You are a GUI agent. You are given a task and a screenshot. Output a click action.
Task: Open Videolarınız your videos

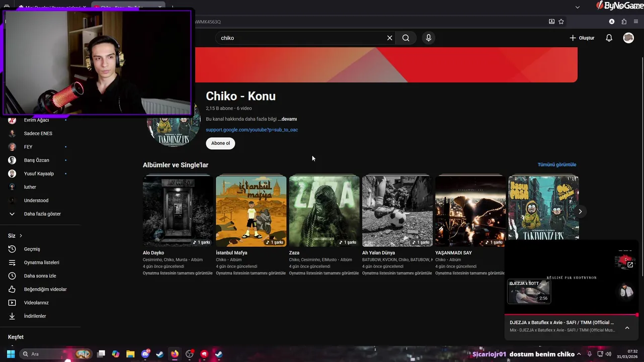36,303
